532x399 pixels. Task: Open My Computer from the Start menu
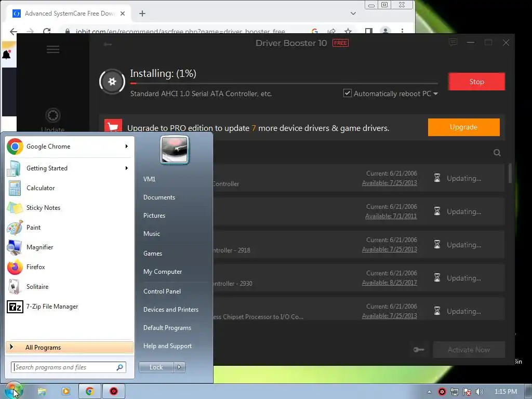pos(163,271)
